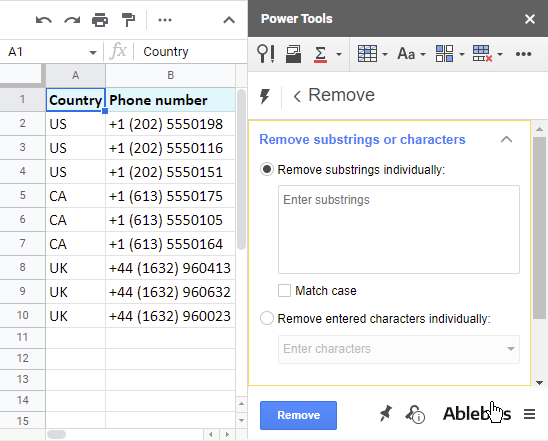
Task: Select Remove substrings individually radio button
Action: (x=267, y=170)
